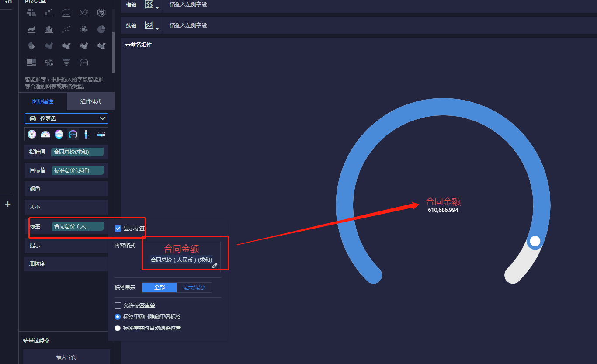Uncheck the 显示标签 checkbox
This screenshot has height=364, width=597.
118,229
